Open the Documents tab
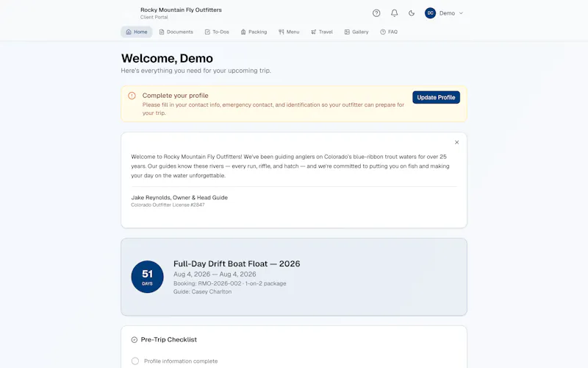Image resolution: width=588 pixels, height=368 pixels. tap(176, 32)
